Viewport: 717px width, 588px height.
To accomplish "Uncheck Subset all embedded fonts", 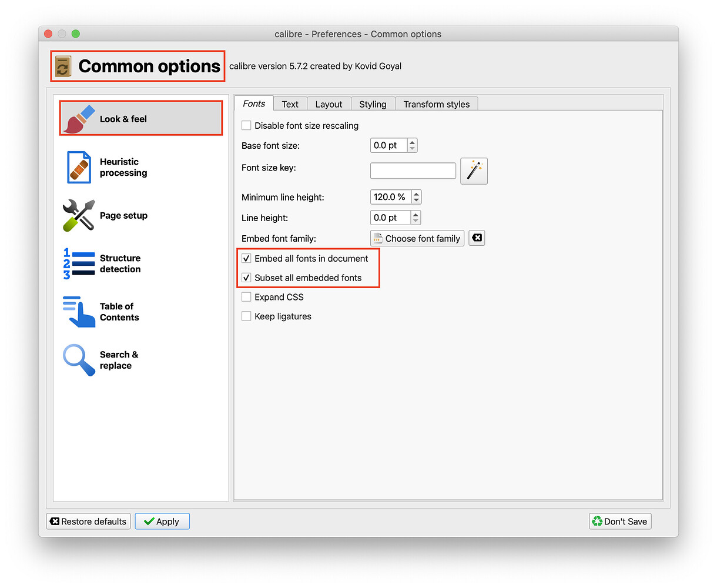I will tap(246, 278).
